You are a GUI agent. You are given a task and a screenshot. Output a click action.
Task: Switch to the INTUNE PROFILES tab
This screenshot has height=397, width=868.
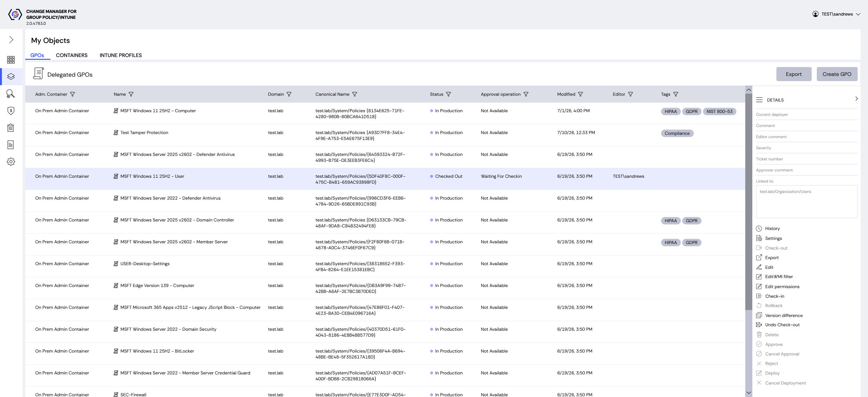pos(121,55)
